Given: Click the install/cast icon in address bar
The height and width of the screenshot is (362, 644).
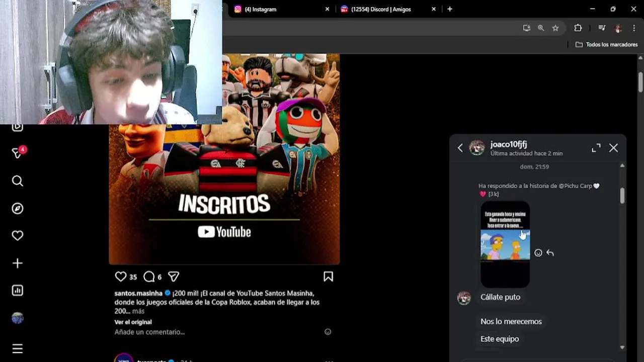Looking at the screenshot, I should [x=526, y=28].
